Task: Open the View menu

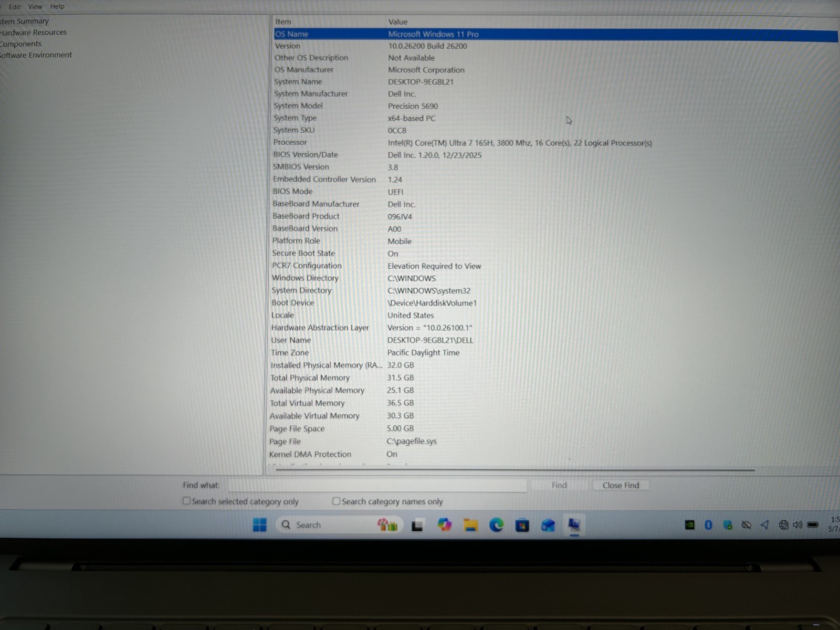Action: point(35,7)
